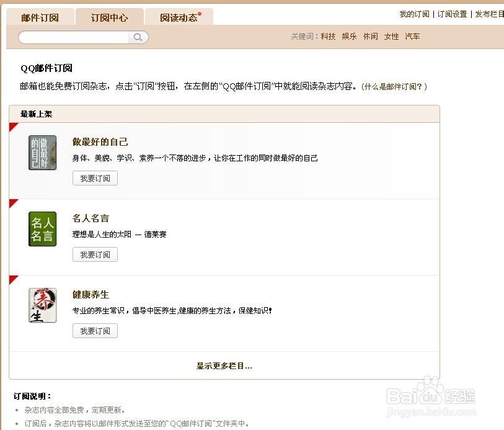Open the 阅读动态 tab
504x430 pixels.
click(x=179, y=17)
